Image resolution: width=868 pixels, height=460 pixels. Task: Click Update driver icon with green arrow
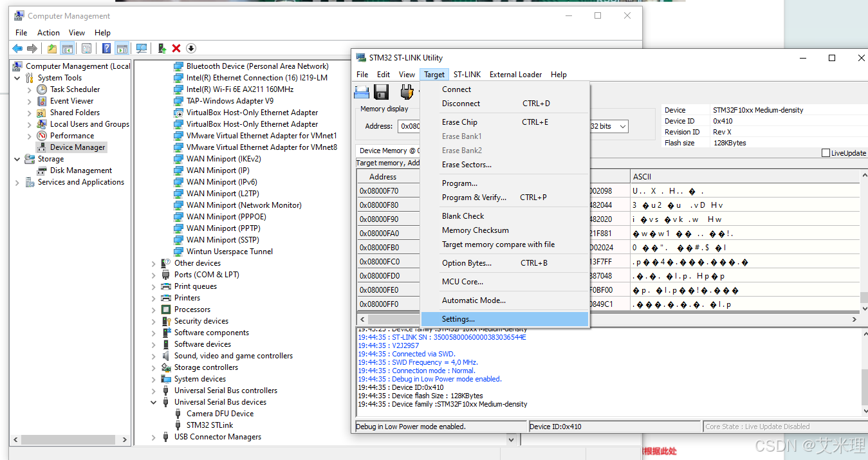click(x=162, y=48)
